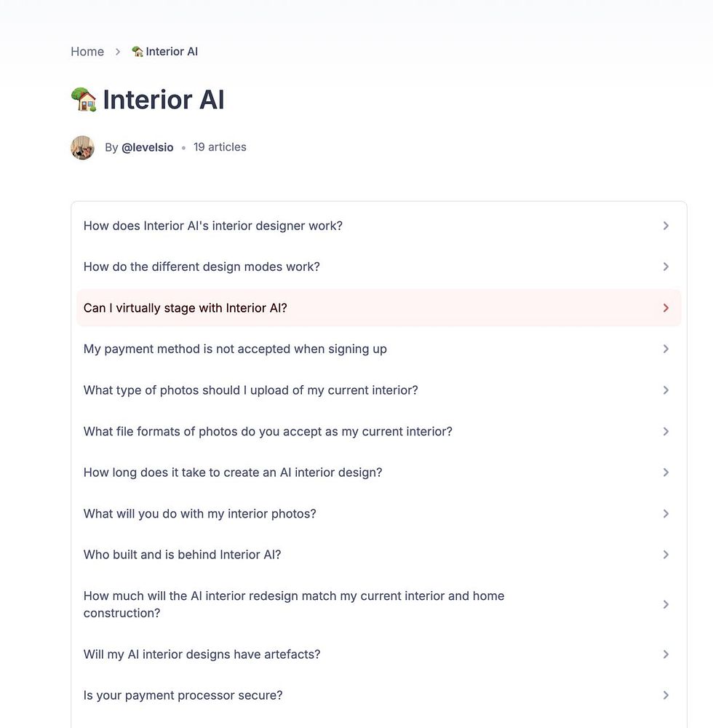713x728 pixels.
Task: Click the @levelsio author avatar
Action: pos(82,148)
